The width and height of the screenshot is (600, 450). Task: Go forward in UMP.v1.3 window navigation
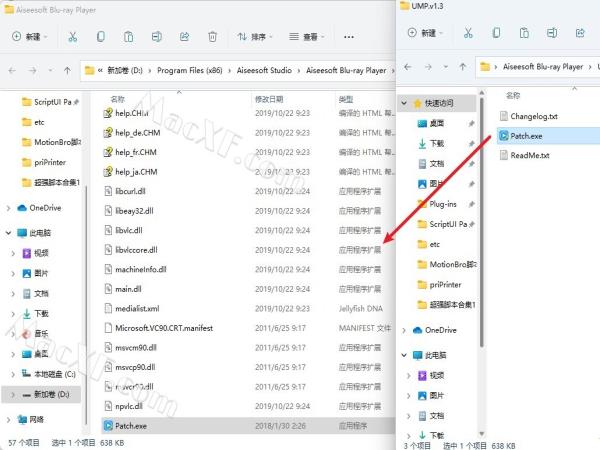(428, 67)
